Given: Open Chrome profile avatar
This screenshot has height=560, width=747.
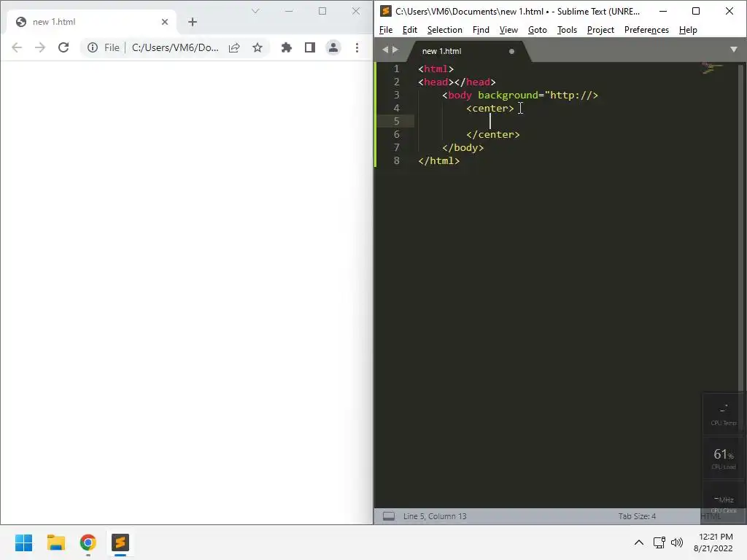Looking at the screenshot, I should coord(333,47).
